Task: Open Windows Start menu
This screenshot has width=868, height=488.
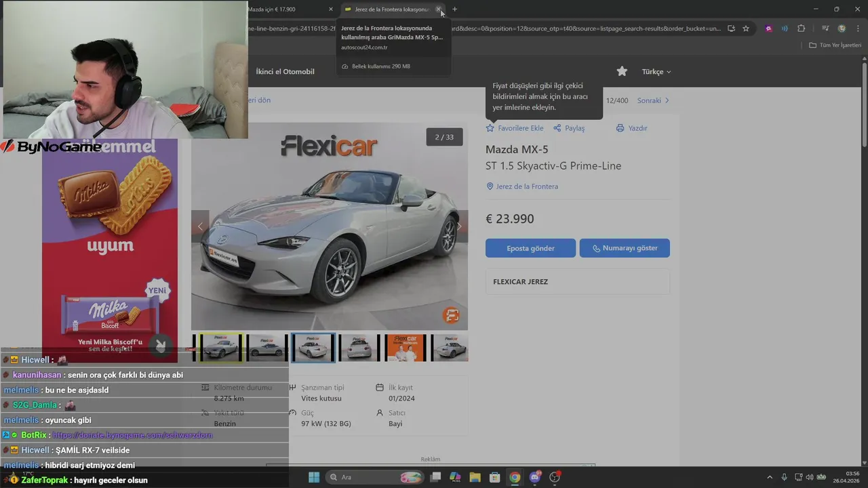Action: [x=314, y=477]
